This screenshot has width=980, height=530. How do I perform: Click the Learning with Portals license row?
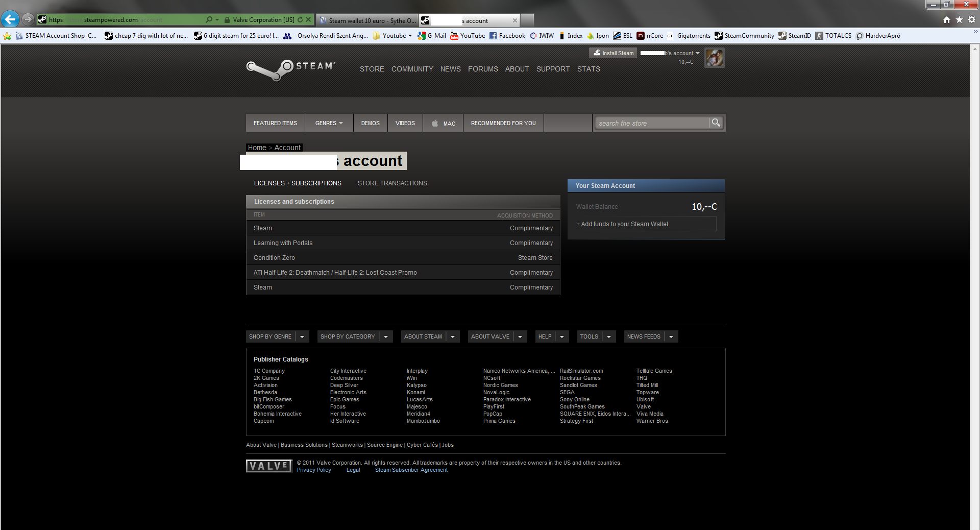(x=403, y=243)
